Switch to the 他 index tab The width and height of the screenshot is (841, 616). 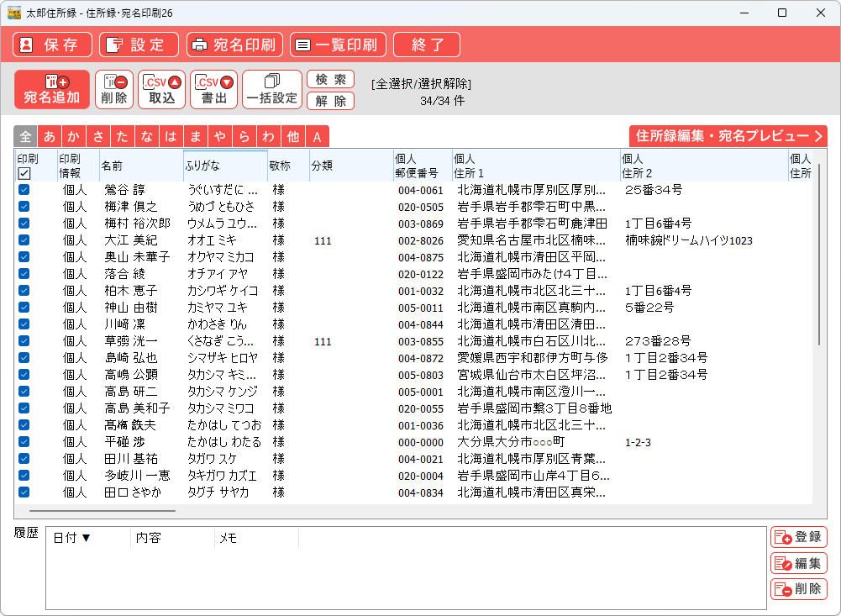click(x=292, y=137)
